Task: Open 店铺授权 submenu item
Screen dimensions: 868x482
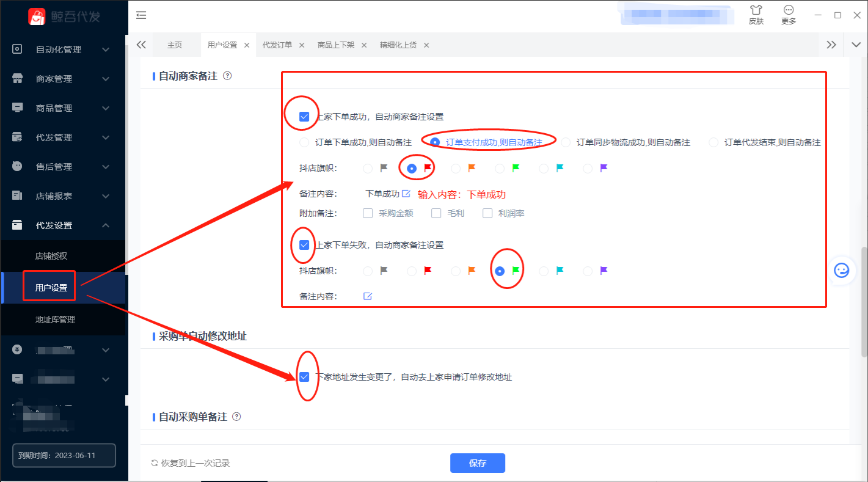Action: coord(51,256)
